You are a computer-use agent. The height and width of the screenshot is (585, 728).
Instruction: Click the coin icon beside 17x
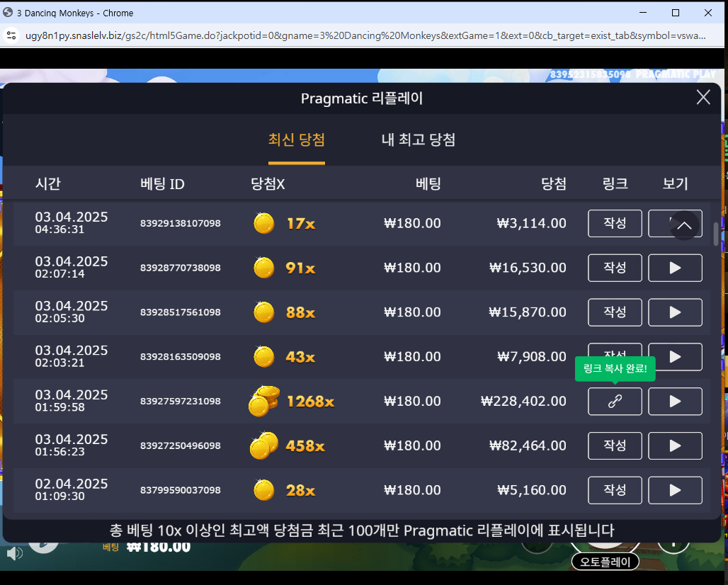263,223
